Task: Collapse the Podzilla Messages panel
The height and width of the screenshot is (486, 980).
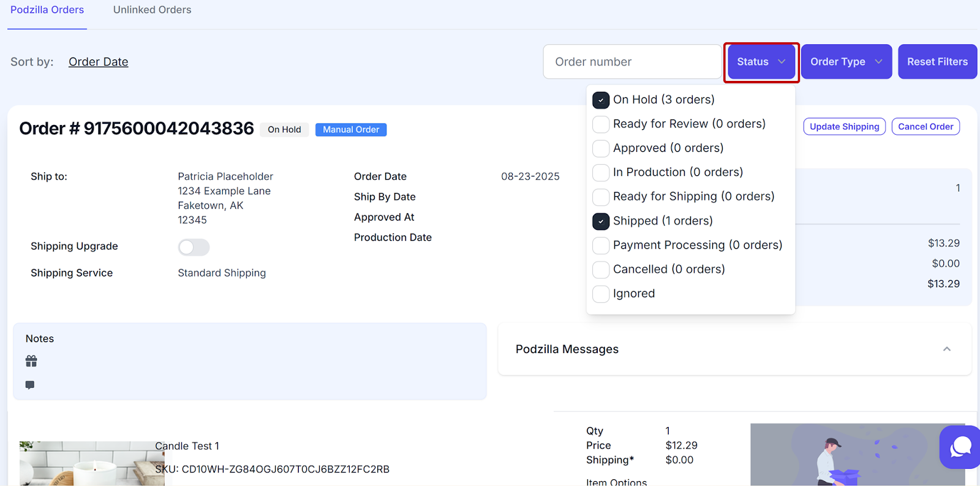Action: (x=946, y=349)
